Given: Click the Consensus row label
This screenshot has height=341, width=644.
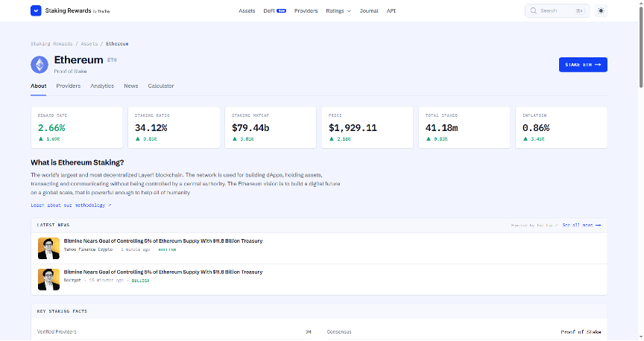Looking at the screenshot, I should [x=339, y=331].
